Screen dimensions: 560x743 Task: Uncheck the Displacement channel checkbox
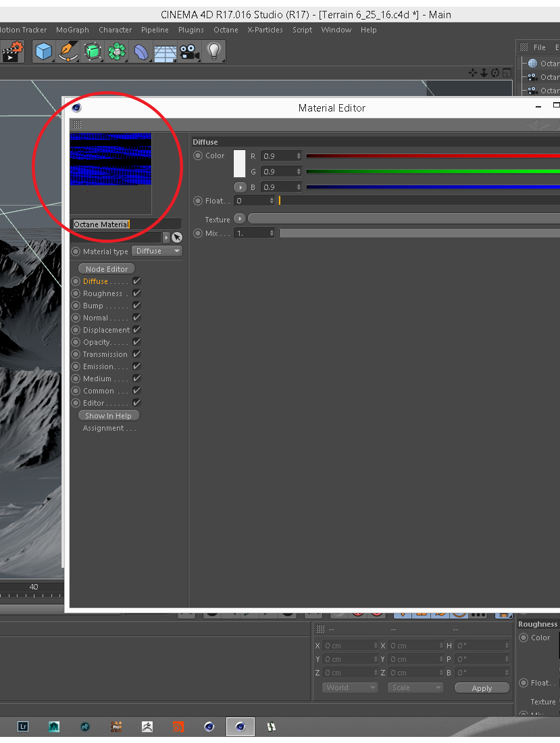click(x=137, y=329)
